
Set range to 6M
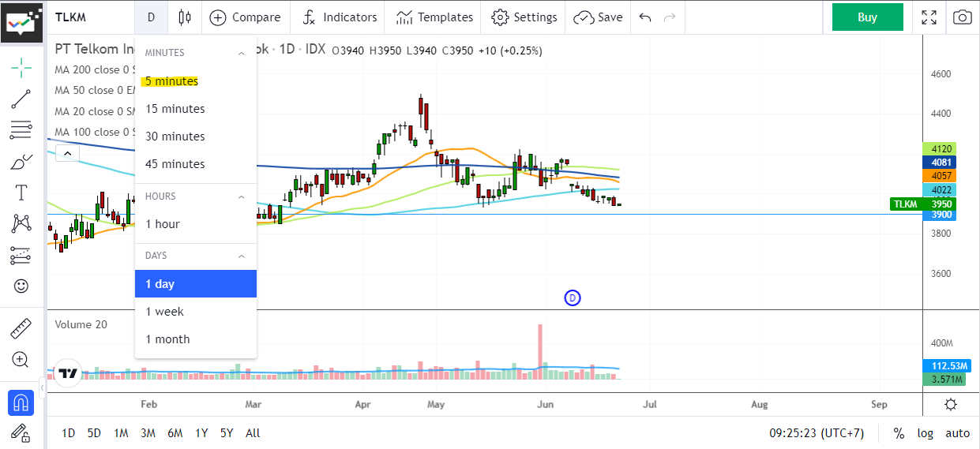175,433
